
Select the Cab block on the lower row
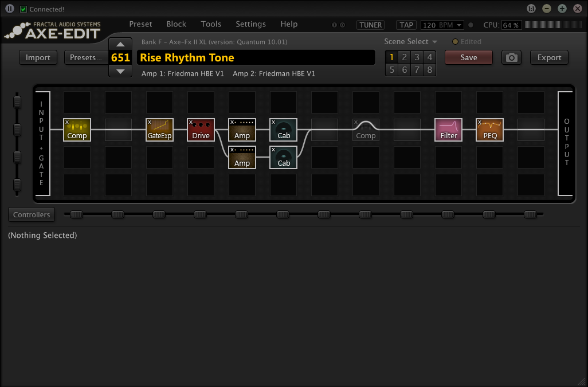283,158
